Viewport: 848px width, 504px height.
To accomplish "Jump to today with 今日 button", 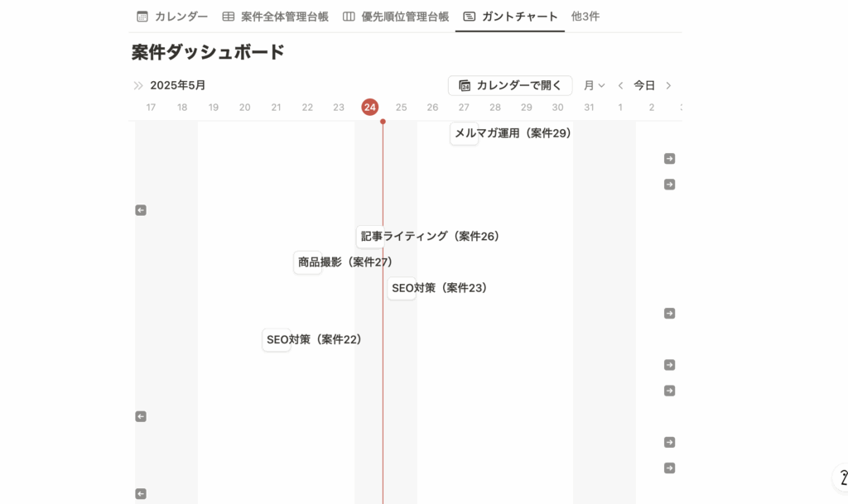I will click(644, 85).
